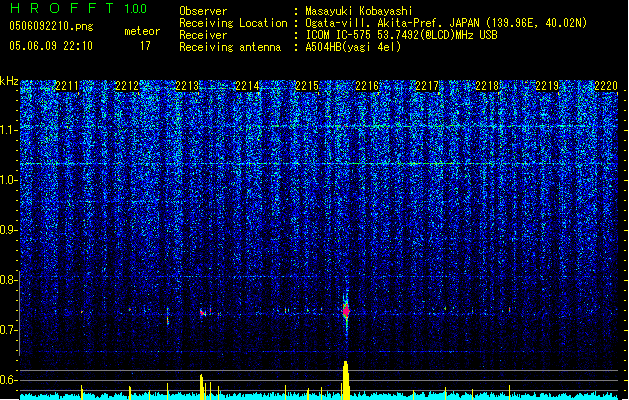This screenshot has height=400, width=629.
Task: Click the 1.0 frequency axis label
Action: (8, 180)
